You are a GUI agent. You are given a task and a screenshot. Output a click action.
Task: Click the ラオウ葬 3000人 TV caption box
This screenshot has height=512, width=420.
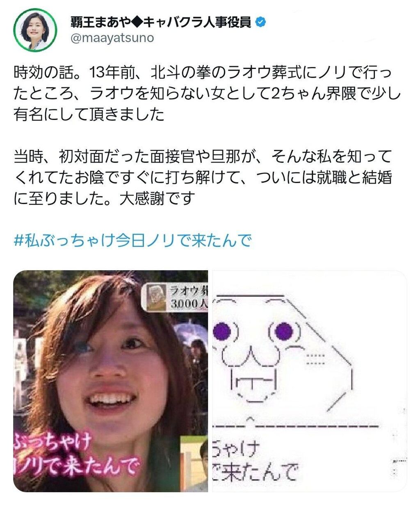(175, 298)
